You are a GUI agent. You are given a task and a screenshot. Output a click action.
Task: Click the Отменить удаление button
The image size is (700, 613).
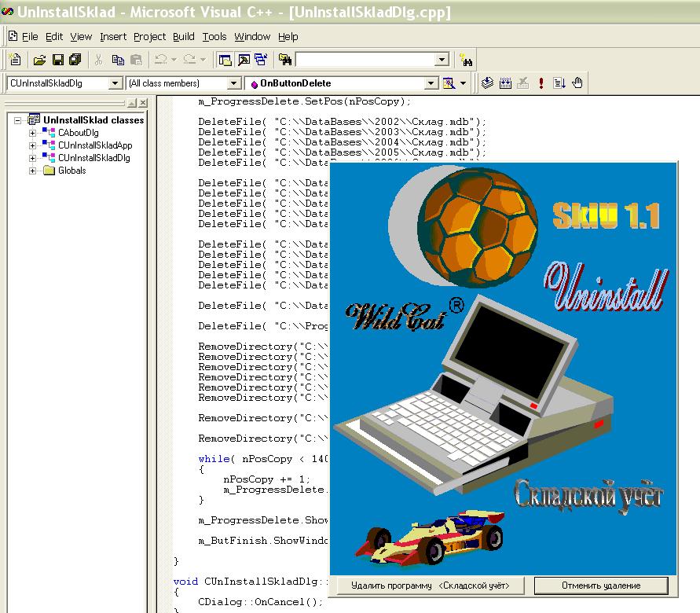600,585
